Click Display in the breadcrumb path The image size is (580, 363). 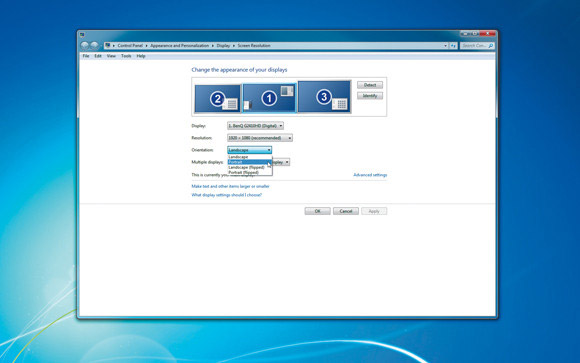(x=223, y=46)
